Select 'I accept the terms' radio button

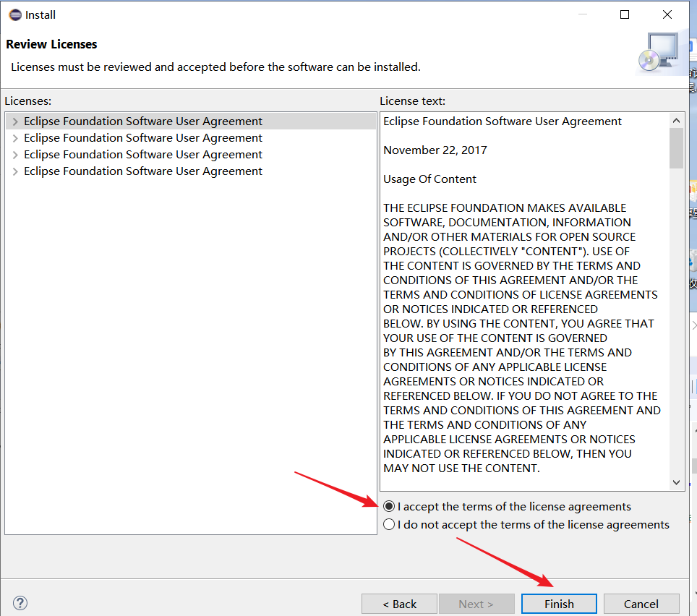(x=389, y=506)
